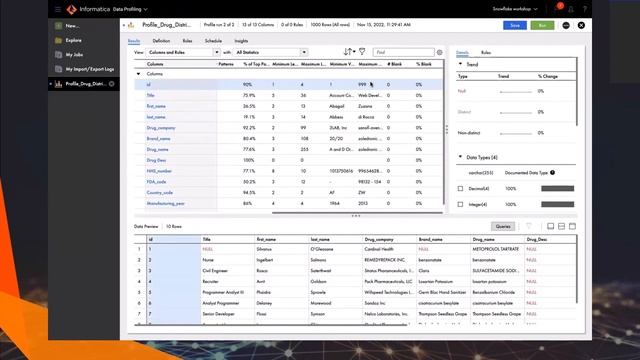
Task: Switch to the Rules tab in profile header
Action: [187, 41]
